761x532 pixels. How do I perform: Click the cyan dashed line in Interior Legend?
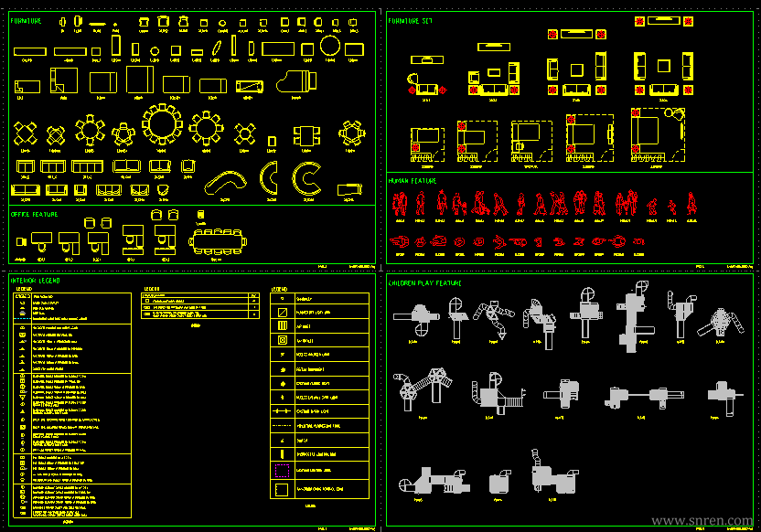coord(22,319)
